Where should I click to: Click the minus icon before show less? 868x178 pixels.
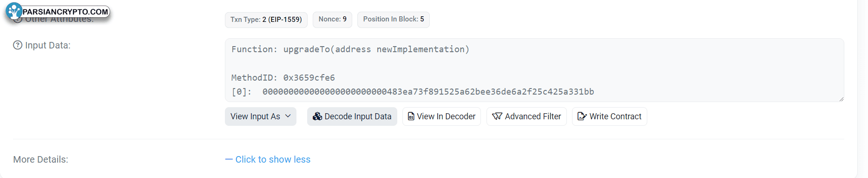[229, 159]
